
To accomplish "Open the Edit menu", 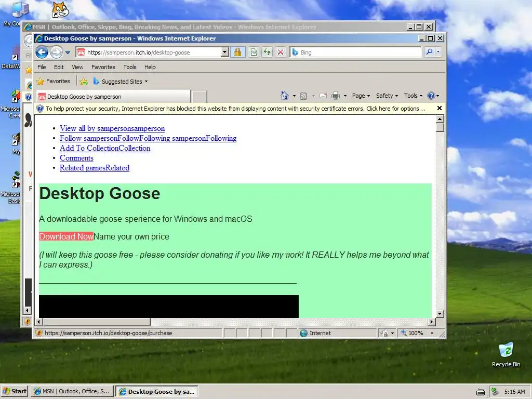I will coord(59,67).
